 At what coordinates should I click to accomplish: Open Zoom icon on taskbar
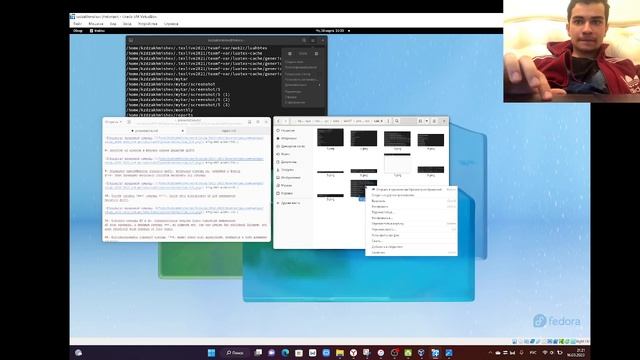326,353
